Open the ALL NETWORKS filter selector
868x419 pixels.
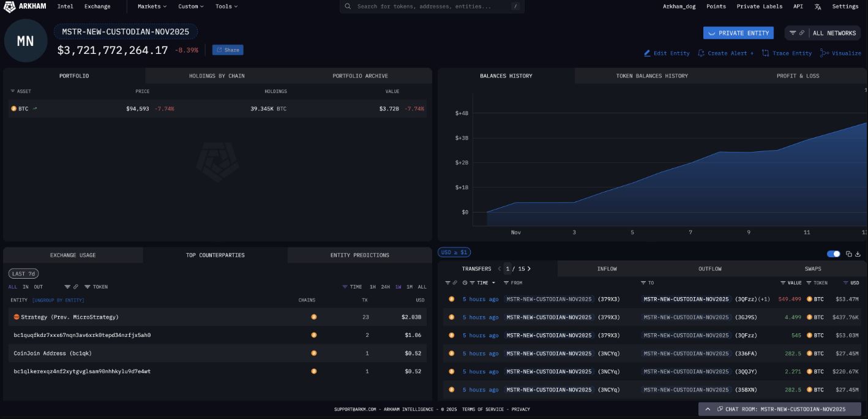coord(834,33)
